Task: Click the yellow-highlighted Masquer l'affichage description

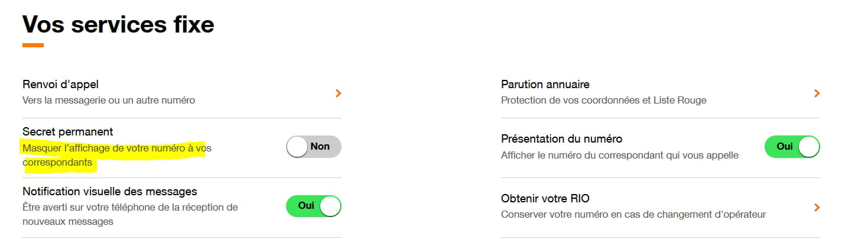Action: click(x=116, y=148)
